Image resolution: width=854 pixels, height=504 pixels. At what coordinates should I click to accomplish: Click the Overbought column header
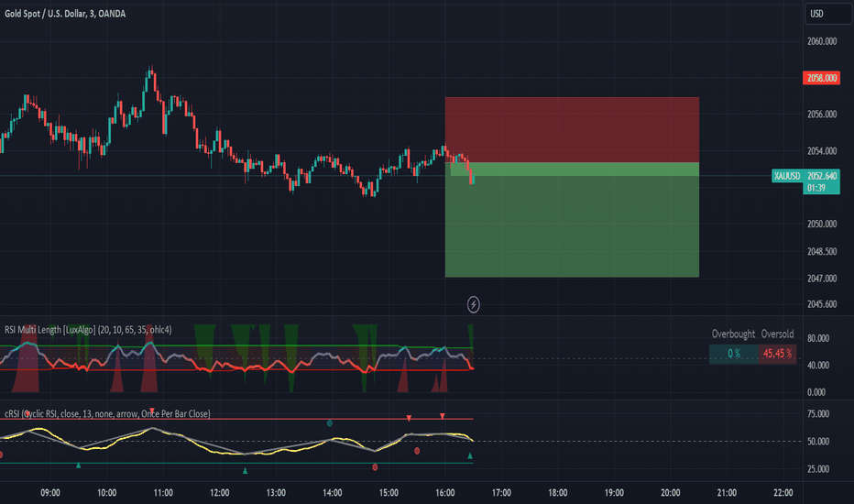click(x=733, y=334)
